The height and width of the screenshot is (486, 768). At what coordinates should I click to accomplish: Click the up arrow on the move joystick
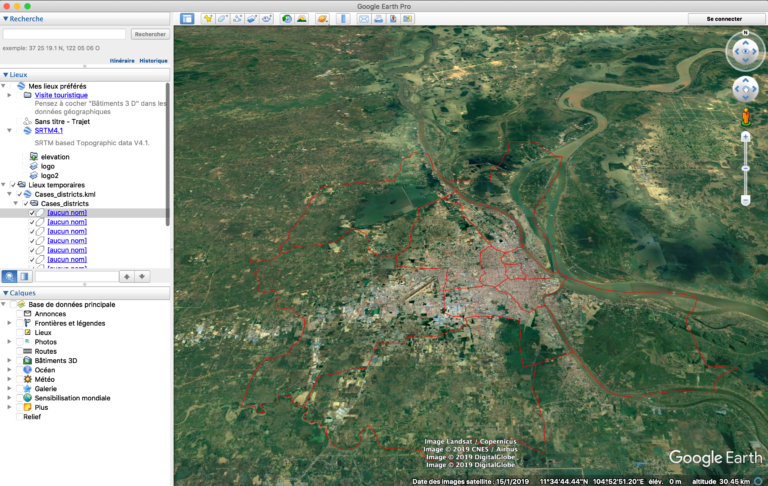pyautogui.click(x=745, y=80)
